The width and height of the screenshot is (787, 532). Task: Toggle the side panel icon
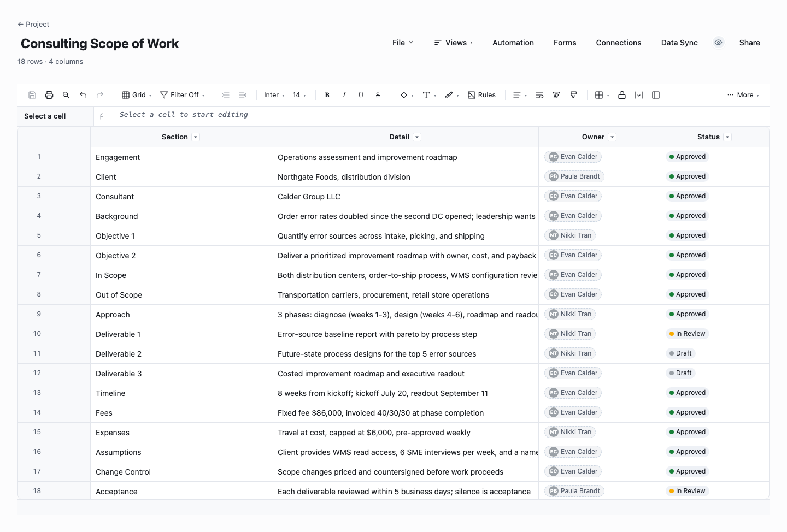click(656, 95)
